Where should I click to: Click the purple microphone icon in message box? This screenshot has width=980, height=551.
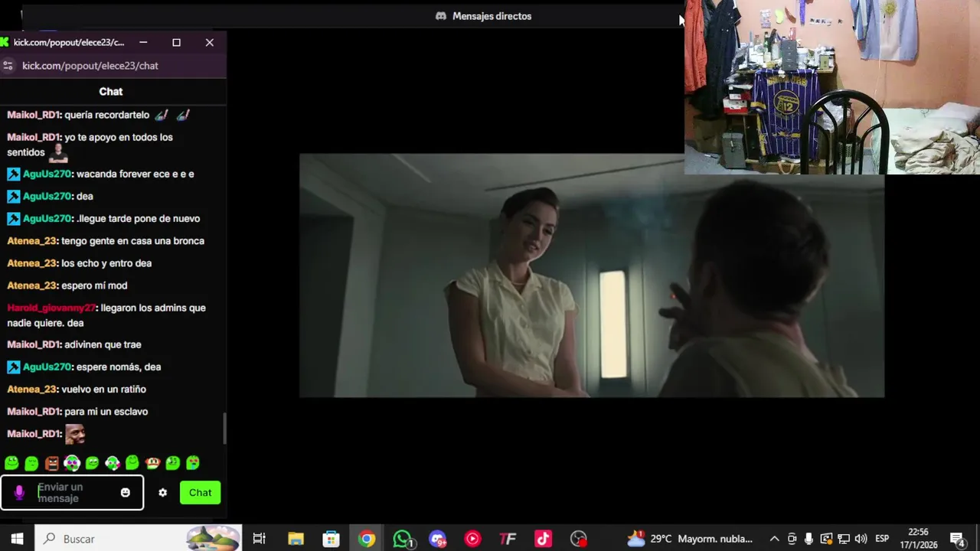click(19, 493)
